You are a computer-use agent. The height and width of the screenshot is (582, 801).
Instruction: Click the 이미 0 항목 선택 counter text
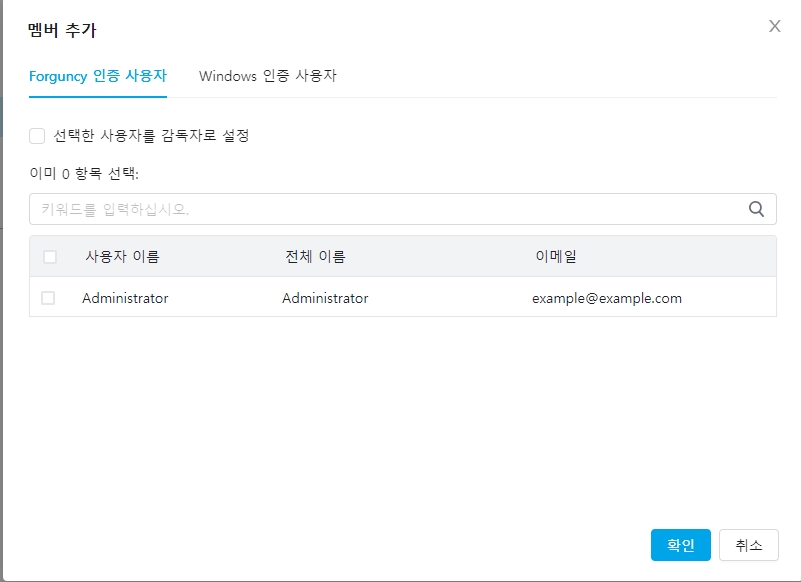(x=84, y=173)
